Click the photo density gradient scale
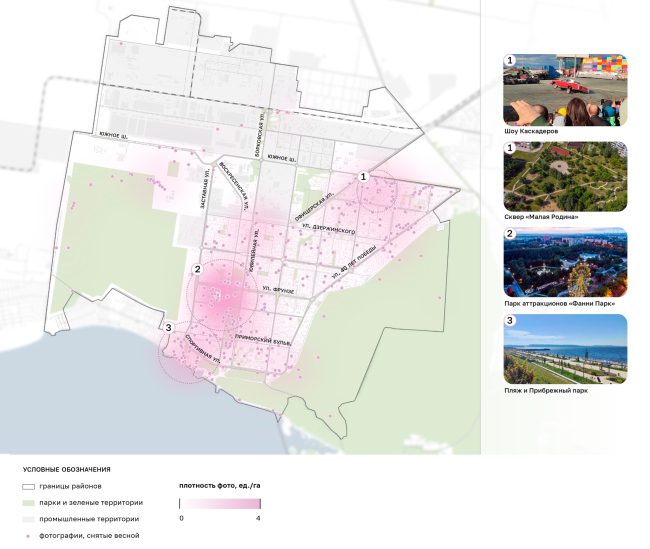 [220, 504]
